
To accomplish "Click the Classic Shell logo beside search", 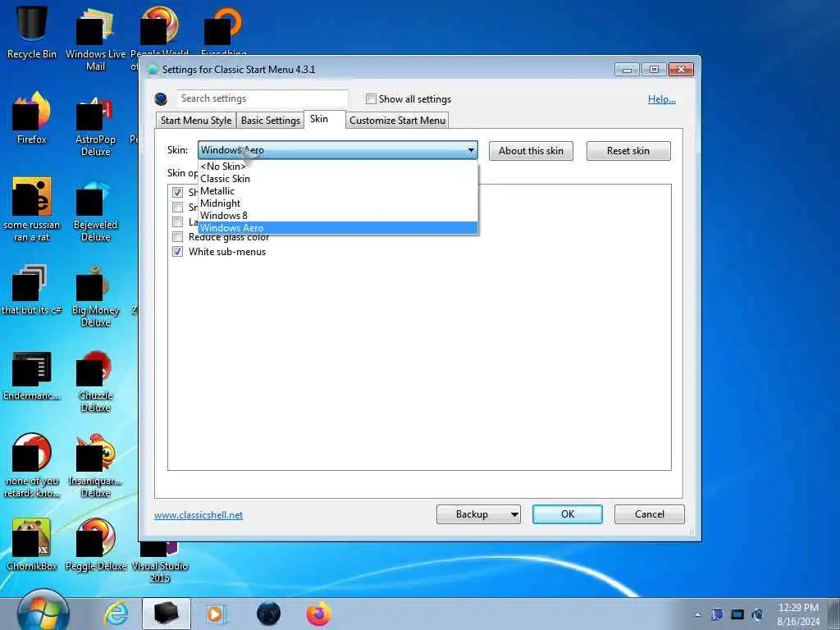I will coord(161,99).
